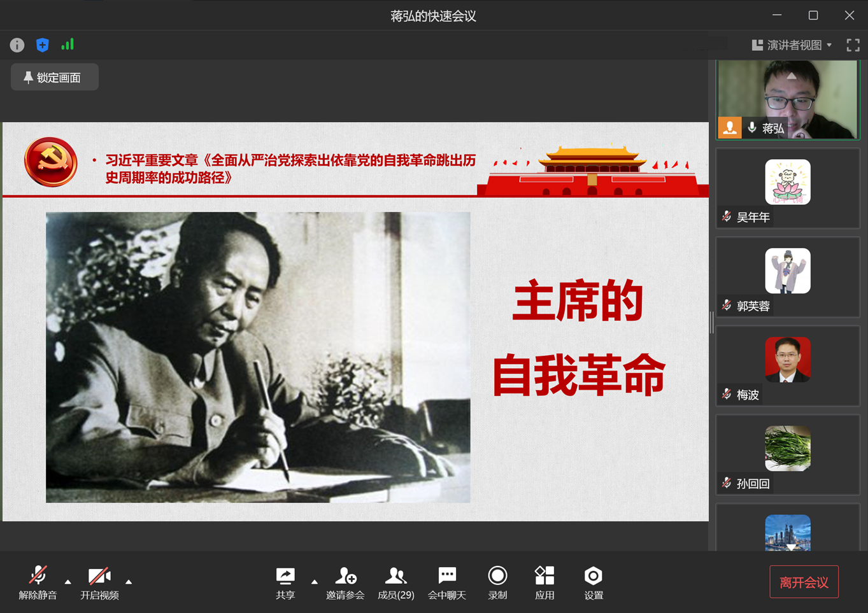868x613 pixels.
Task: Open 设置 settings
Action: (593, 583)
